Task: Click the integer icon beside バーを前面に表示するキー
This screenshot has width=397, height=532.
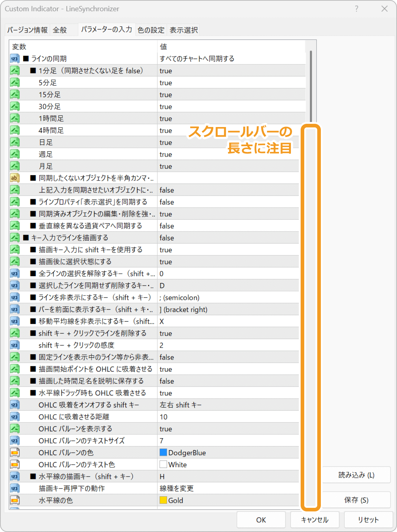Action: 14,309
